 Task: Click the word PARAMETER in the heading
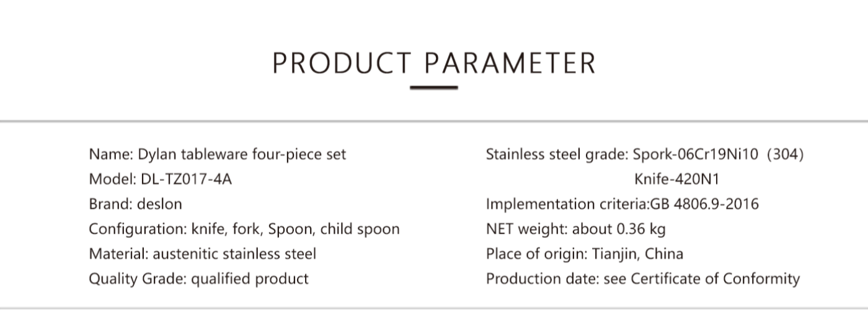tap(511, 63)
